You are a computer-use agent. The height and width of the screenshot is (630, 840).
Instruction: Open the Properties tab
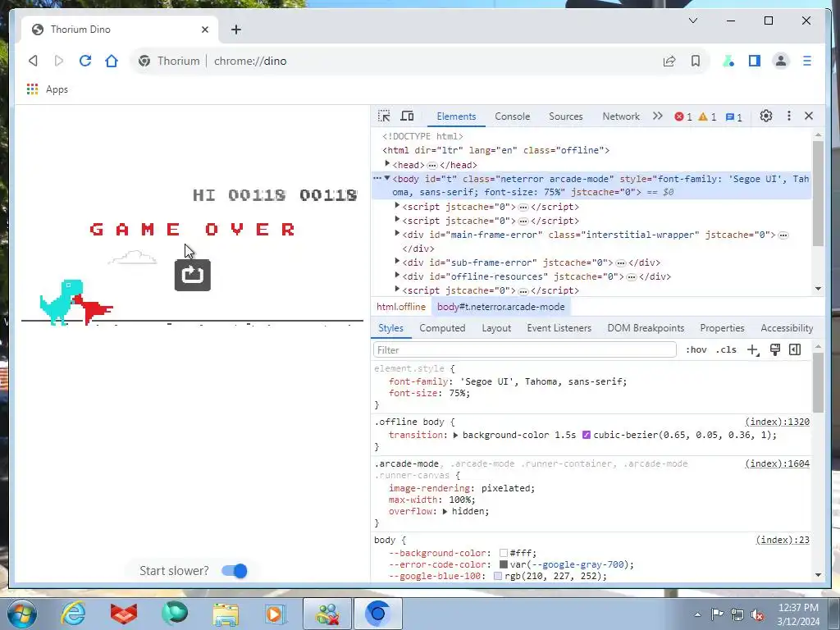(722, 328)
